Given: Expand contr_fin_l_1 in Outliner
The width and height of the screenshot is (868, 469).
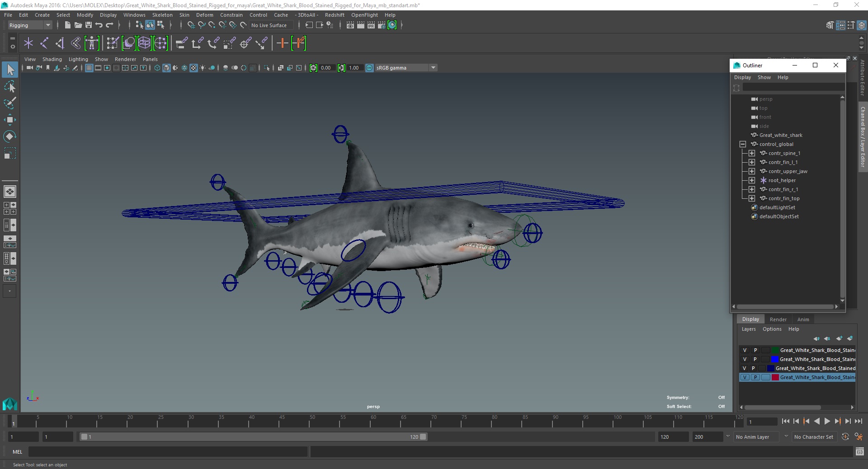Looking at the screenshot, I should (x=752, y=162).
